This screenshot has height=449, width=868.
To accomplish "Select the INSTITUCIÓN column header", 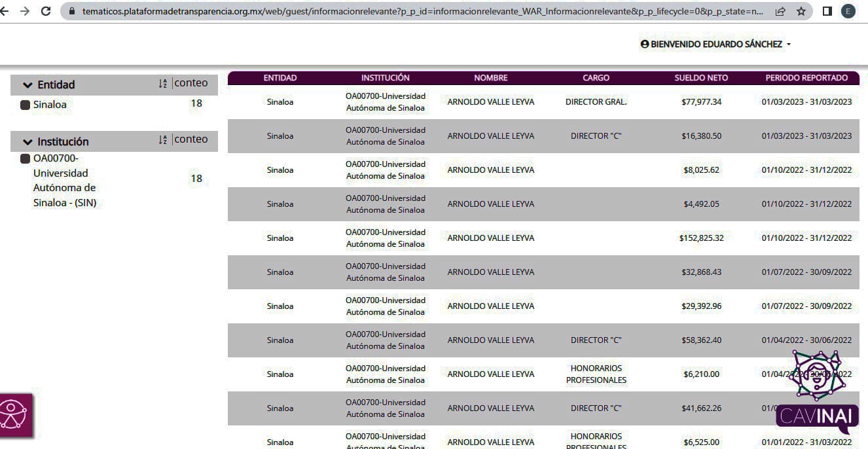I will pos(386,78).
